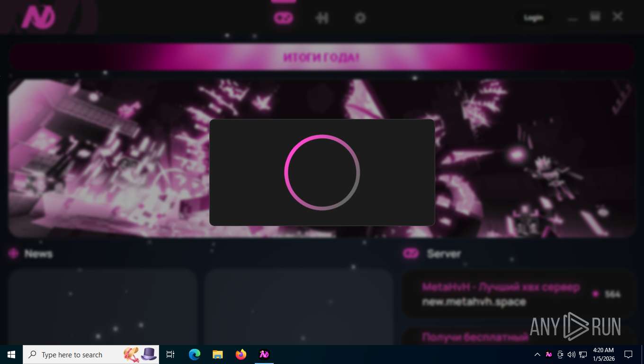Close the launcher window

click(617, 17)
